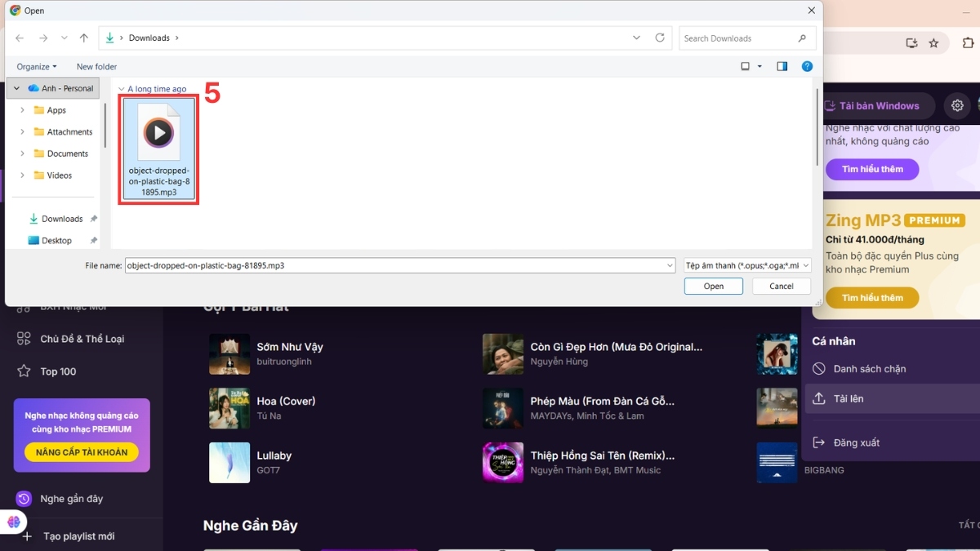Toggle the preview pane icon
Viewport: 980px width, 551px height.
tap(782, 66)
